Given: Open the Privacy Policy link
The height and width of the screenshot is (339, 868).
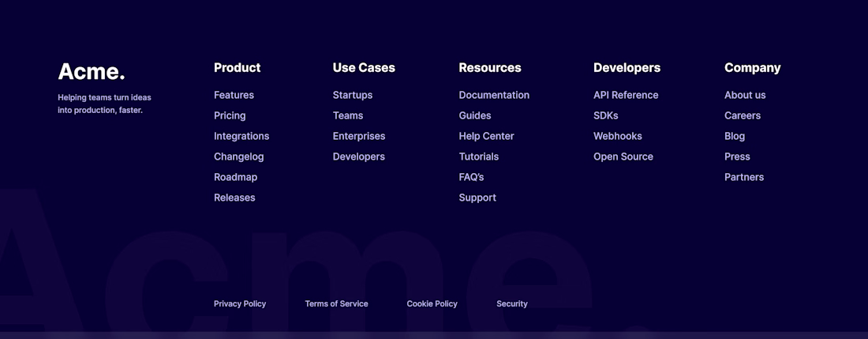Looking at the screenshot, I should 240,303.
